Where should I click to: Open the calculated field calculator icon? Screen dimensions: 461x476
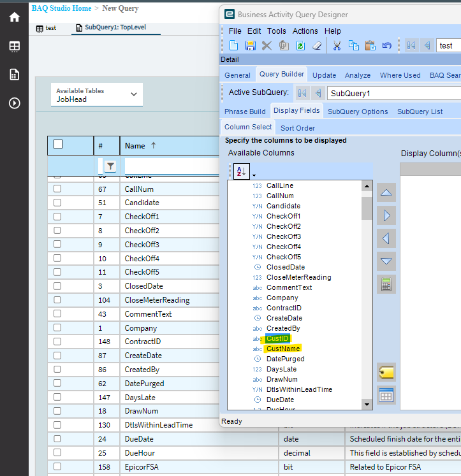pos(386,284)
